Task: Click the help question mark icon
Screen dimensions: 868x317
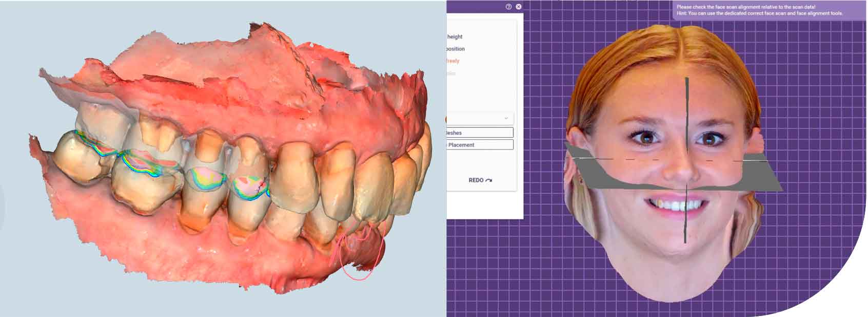Action: click(508, 7)
